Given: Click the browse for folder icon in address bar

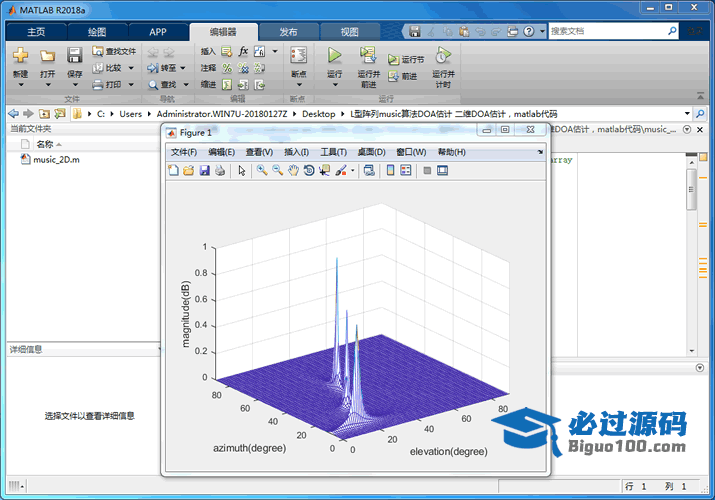Looking at the screenshot, I should (x=60, y=113).
